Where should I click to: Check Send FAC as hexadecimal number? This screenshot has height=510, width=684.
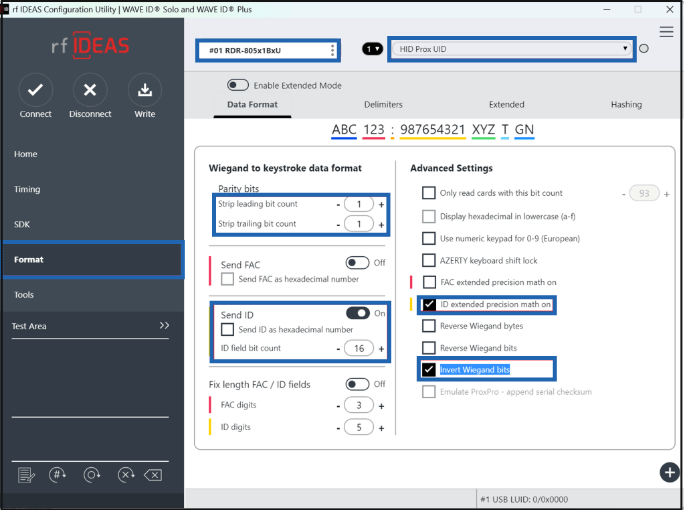pyautogui.click(x=227, y=279)
